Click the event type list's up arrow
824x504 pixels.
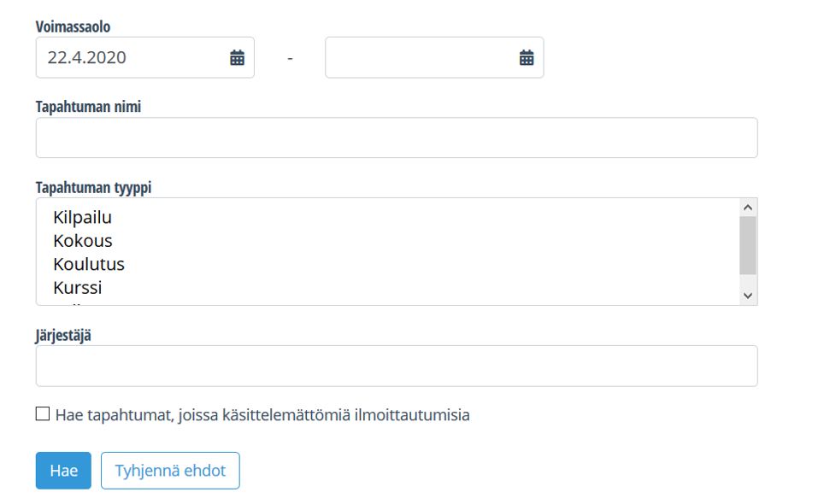click(748, 208)
